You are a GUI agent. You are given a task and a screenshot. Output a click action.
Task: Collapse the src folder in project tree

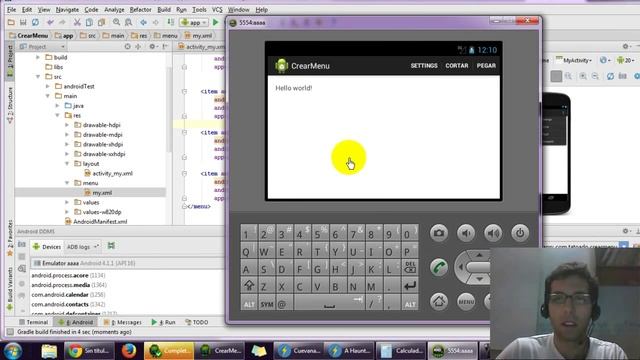[38, 76]
